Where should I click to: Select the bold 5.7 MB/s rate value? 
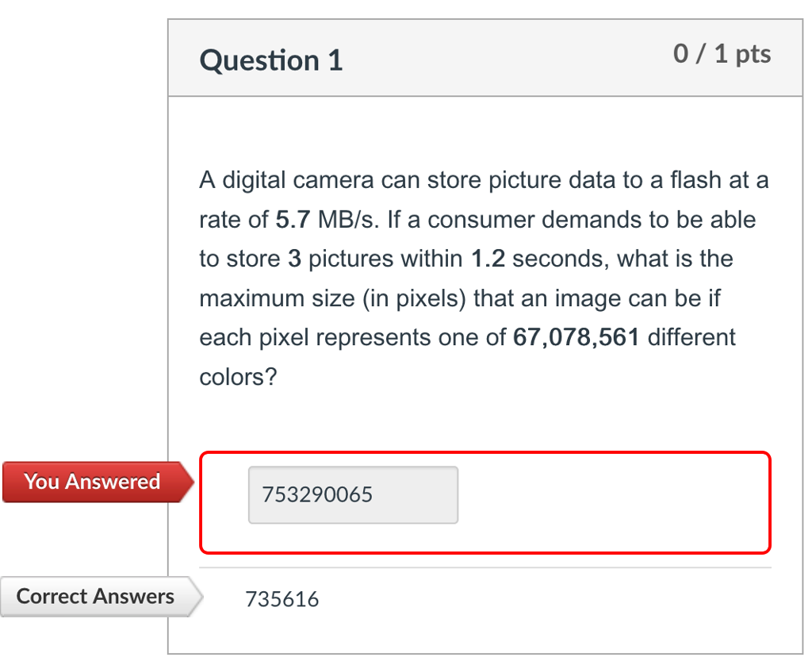[x=293, y=220]
